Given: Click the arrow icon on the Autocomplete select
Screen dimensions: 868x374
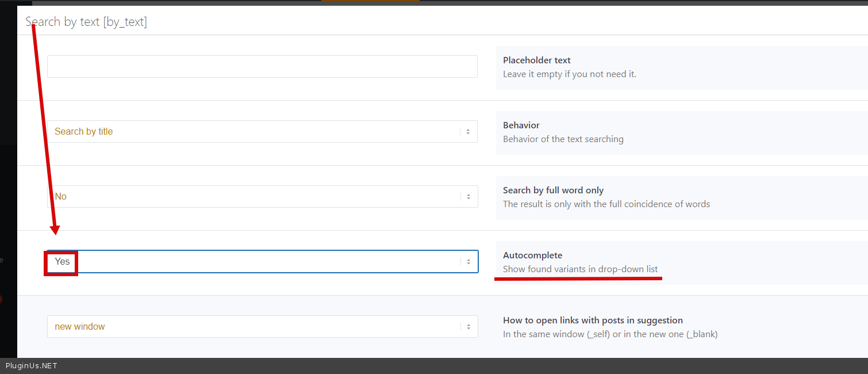Looking at the screenshot, I should [468, 262].
